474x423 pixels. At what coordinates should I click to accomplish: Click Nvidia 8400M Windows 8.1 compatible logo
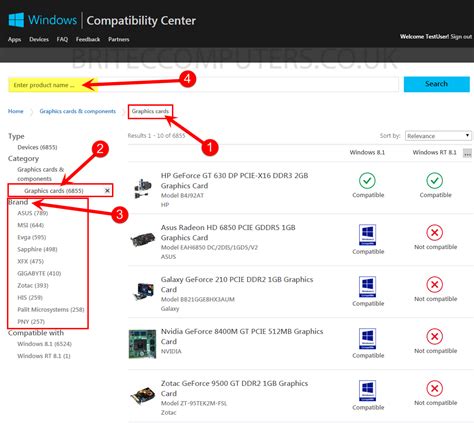(367, 339)
